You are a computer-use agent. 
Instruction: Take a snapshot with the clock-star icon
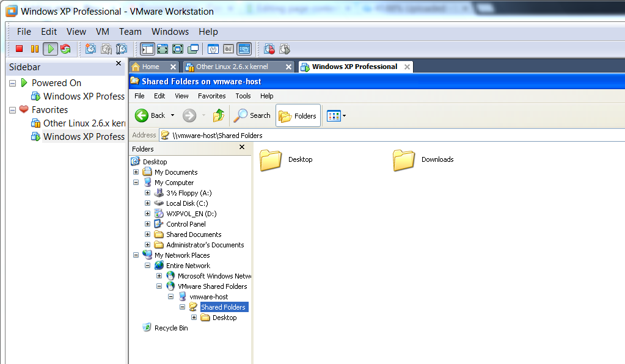pyautogui.click(x=90, y=49)
